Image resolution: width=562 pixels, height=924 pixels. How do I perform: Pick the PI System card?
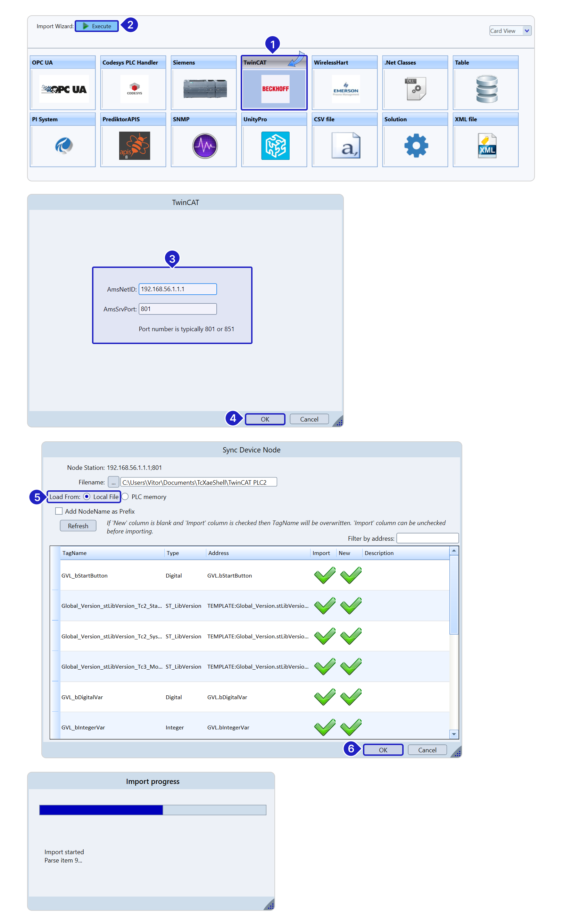click(63, 139)
